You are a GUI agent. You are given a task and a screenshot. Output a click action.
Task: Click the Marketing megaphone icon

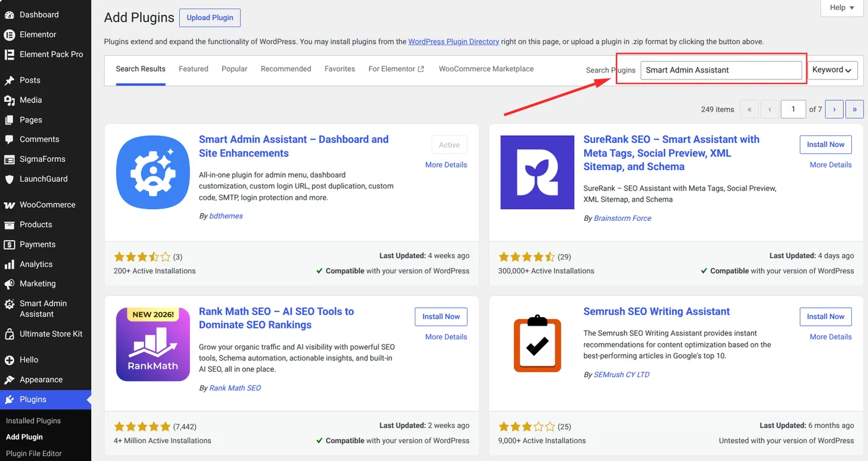tap(9, 284)
